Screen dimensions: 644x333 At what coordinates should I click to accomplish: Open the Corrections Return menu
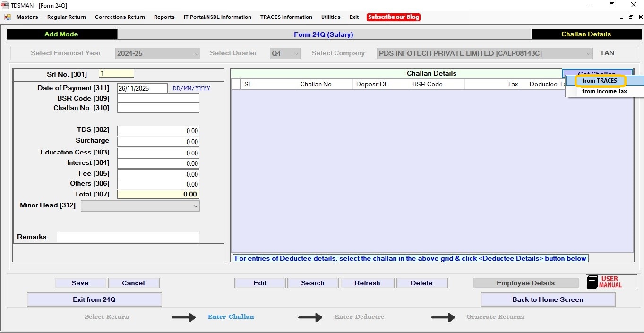(x=120, y=17)
